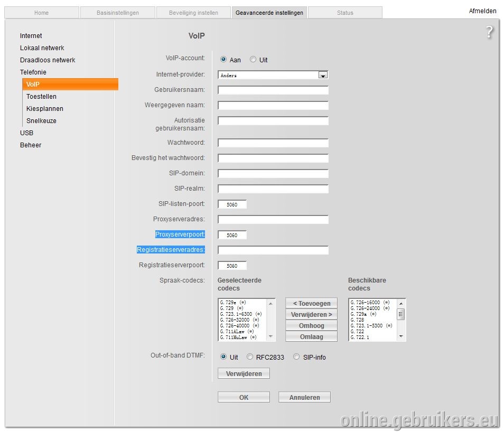Select G.711ALaw in selected codecs
Viewport: 504px width, 432px height.
[x=237, y=331]
